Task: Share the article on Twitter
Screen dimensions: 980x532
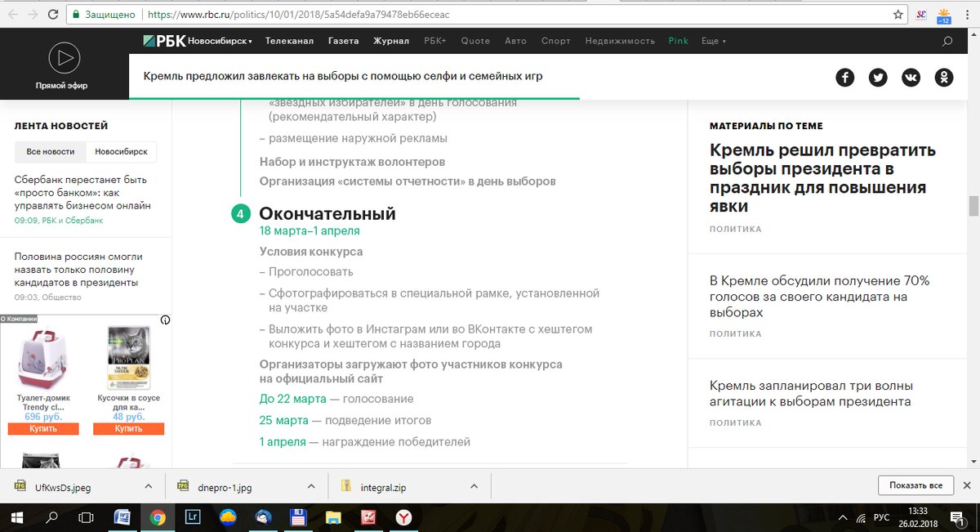Action: point(878,77)
